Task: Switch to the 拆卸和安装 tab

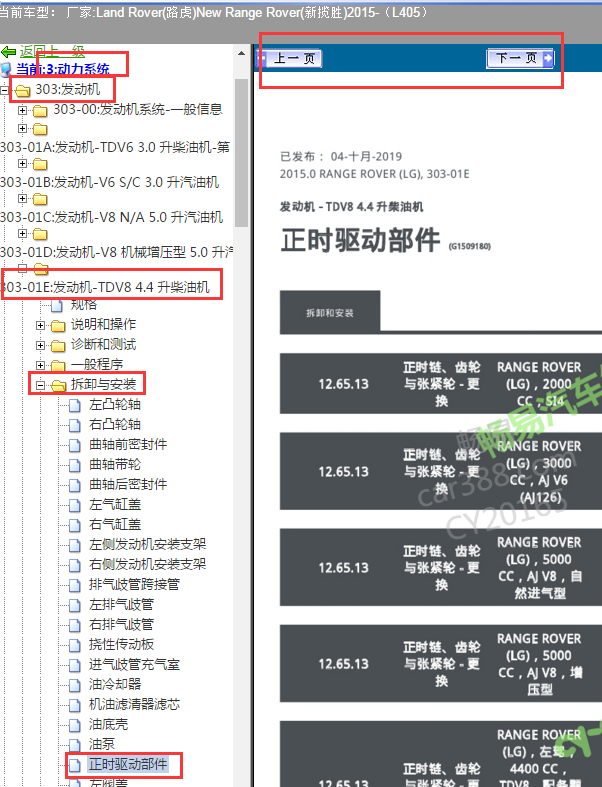Action: [330, 312]
